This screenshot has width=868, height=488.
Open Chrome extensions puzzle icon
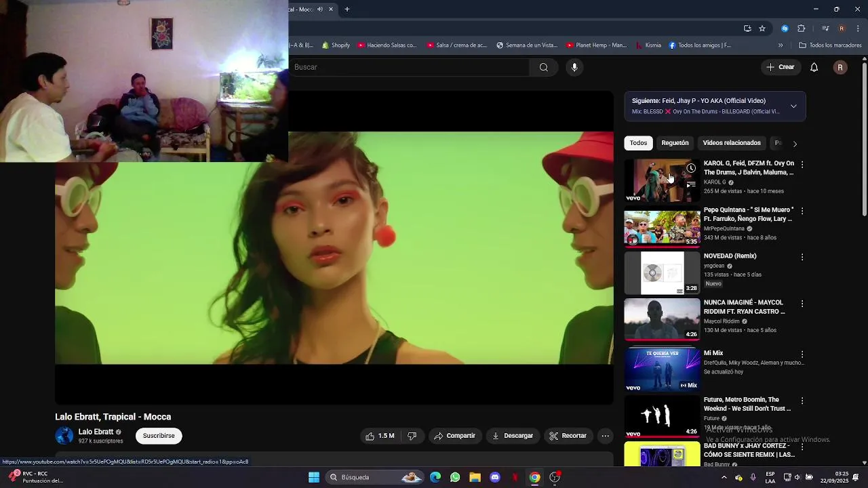click(801, 28)
